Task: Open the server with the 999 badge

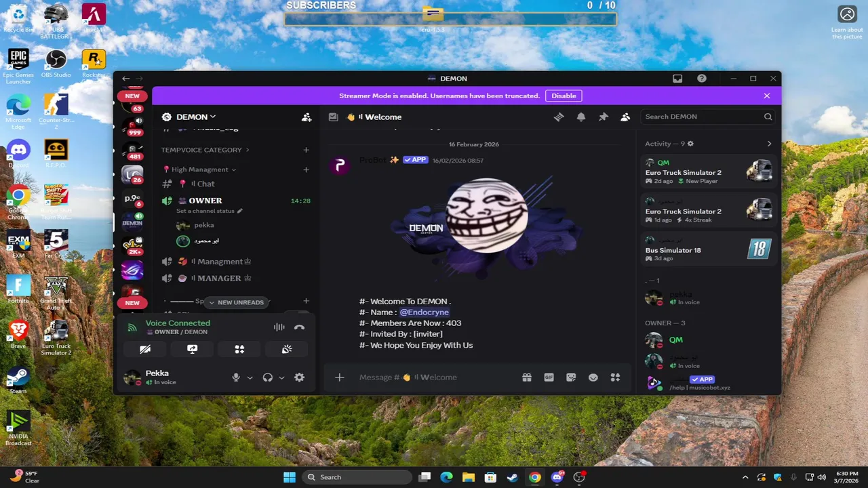Action: coord(132,125)
